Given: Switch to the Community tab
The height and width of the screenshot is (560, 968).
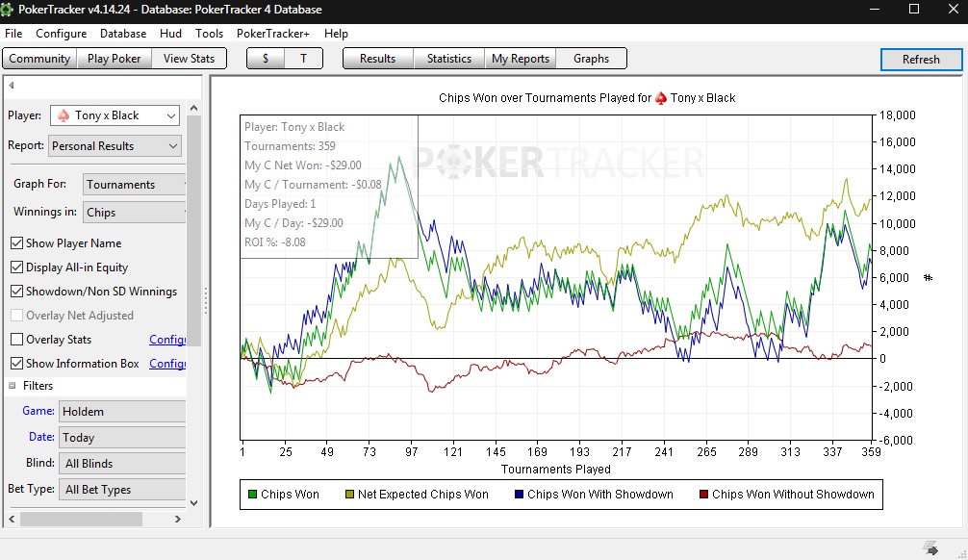Looking at the screenshot, I should coord(39,59).
